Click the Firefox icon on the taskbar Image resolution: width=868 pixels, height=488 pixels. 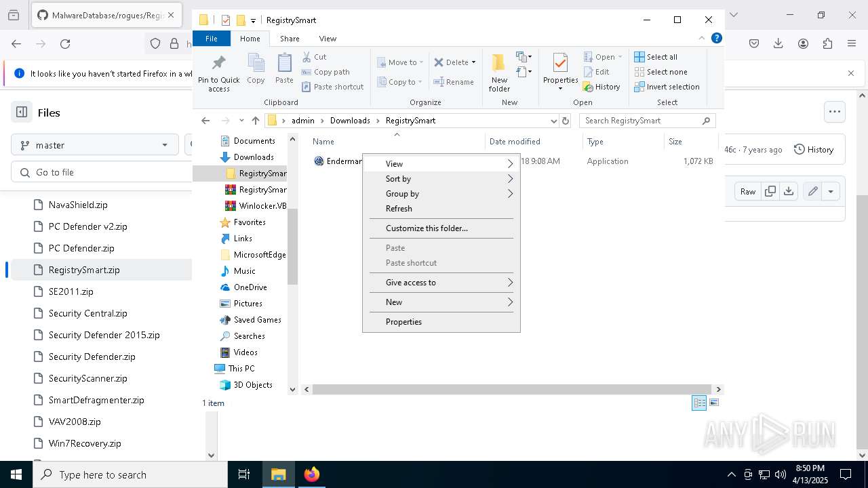click(x=312, y=474)
